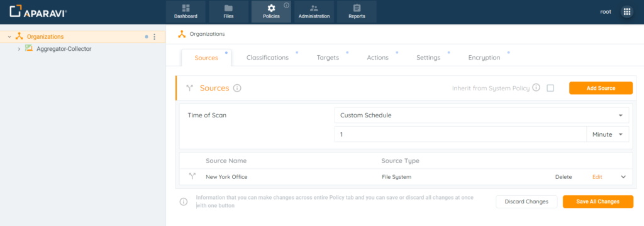The width and height of the screenshot is (644, 226).
Task: Click the Source Name column header
Action: [226, 161]
